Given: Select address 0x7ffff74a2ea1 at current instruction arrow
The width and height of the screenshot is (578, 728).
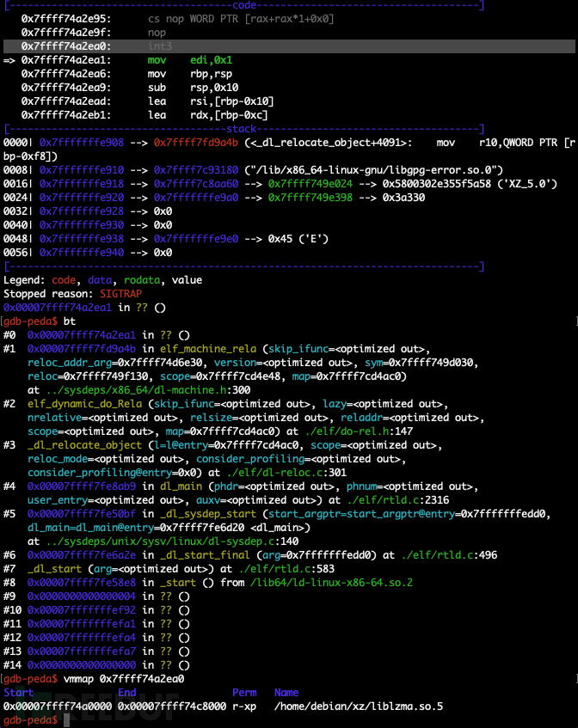Looking at the screenshot, I should tap(66, 60).
